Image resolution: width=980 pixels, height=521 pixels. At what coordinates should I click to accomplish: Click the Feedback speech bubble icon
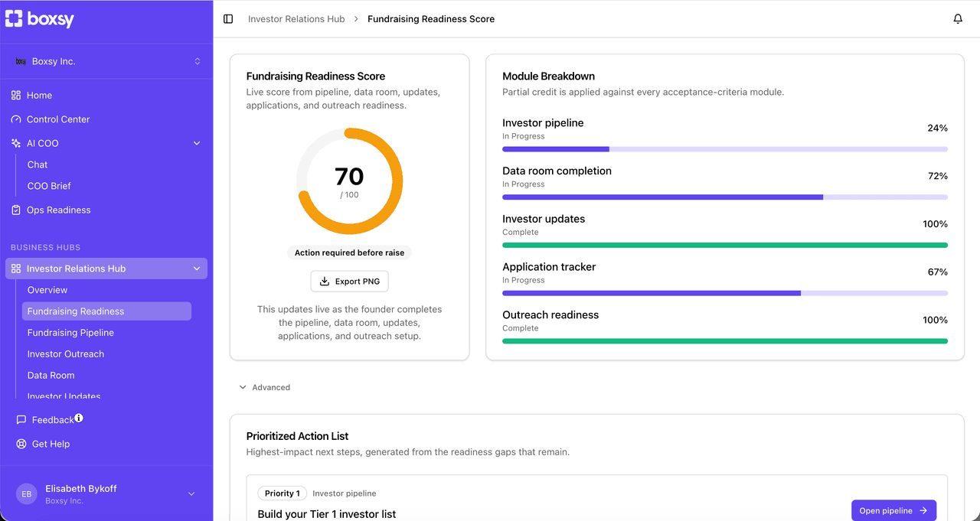21,420
